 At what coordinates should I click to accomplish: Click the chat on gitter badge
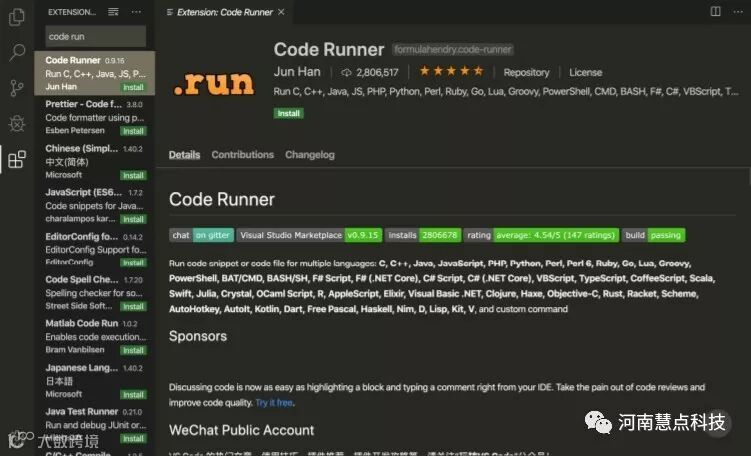pyautogui.click(x=202, y=235)
